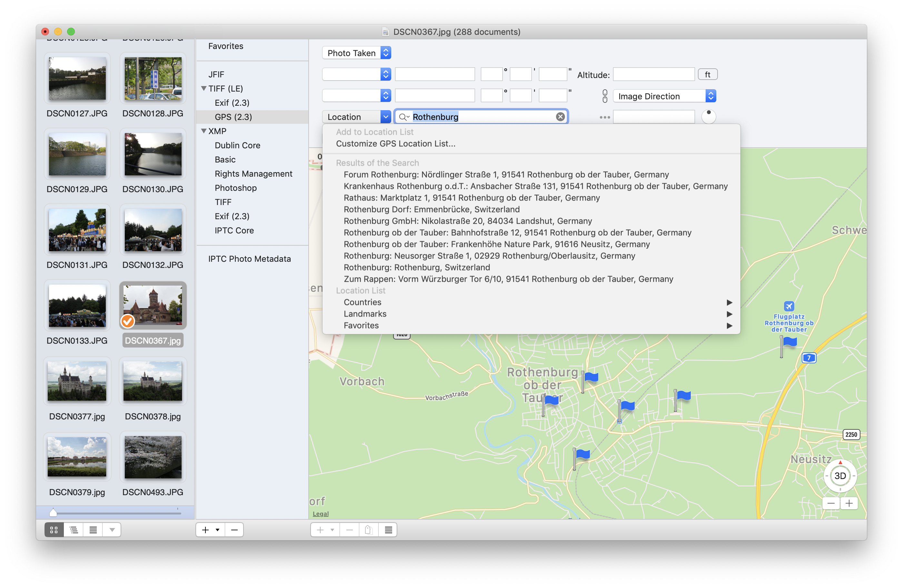
Task: Click the Altitude input field
Action: pos(654,75)
